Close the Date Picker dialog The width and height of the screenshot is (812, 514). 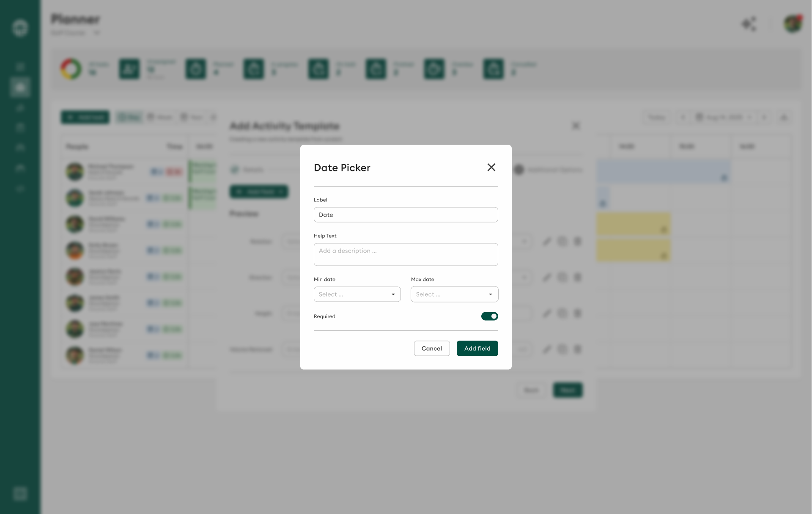491,167
